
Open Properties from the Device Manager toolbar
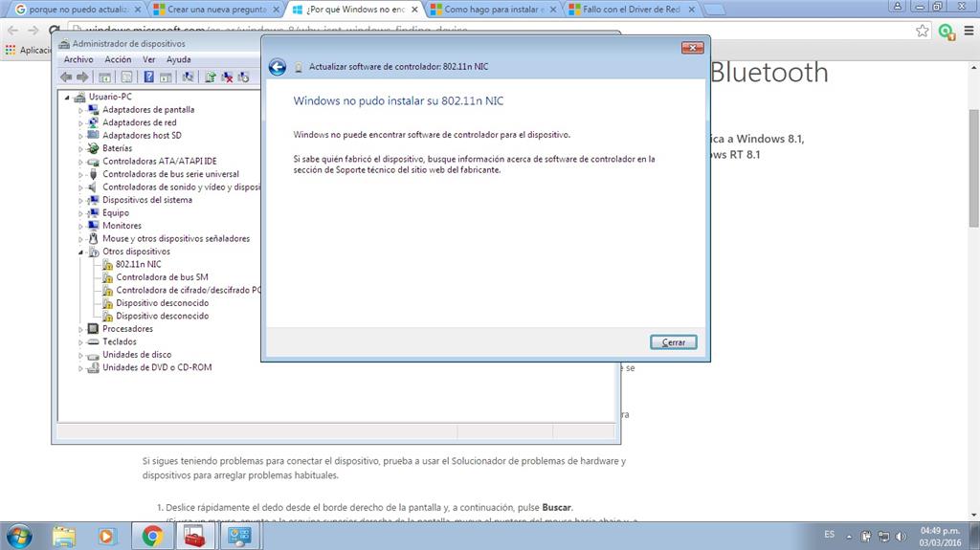127,77
